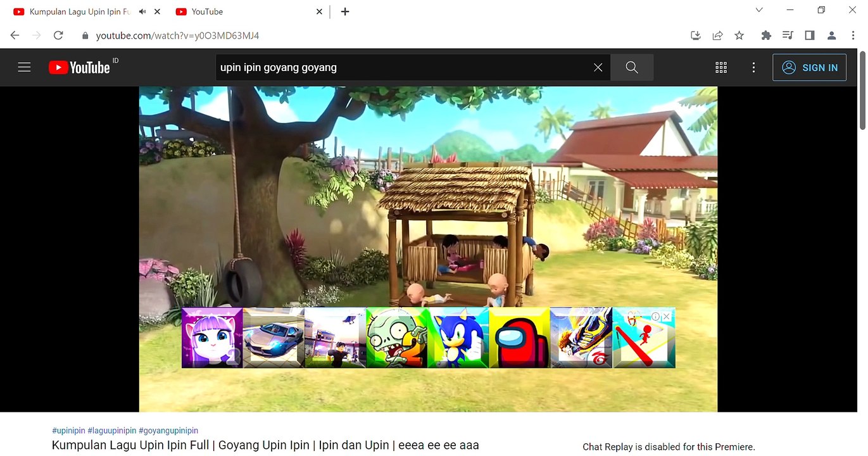Mute the Kumpulan Lagu Upin Ipin tab
Viewport: 868px width, 456px height.
click(142, 11)
